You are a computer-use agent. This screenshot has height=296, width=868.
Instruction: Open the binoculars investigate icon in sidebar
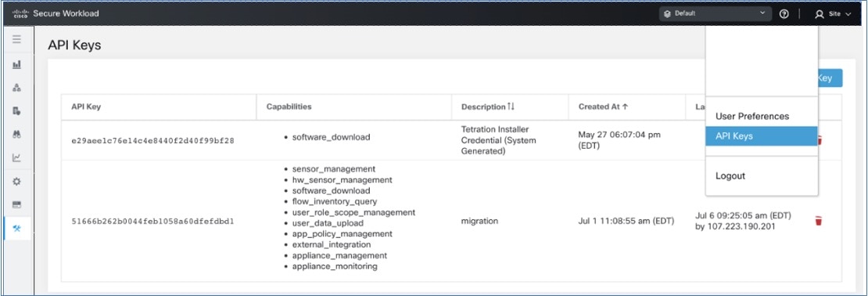pos(16,134)
